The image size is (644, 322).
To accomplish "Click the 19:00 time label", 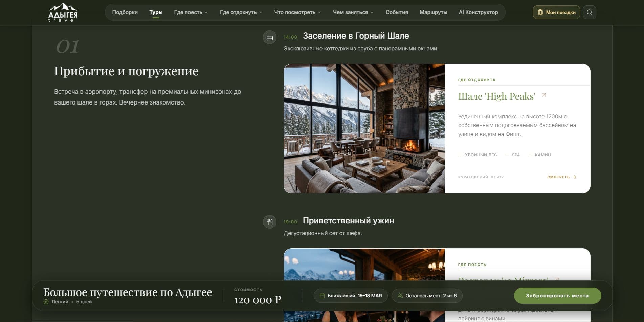I will click(x=290, y=222).
